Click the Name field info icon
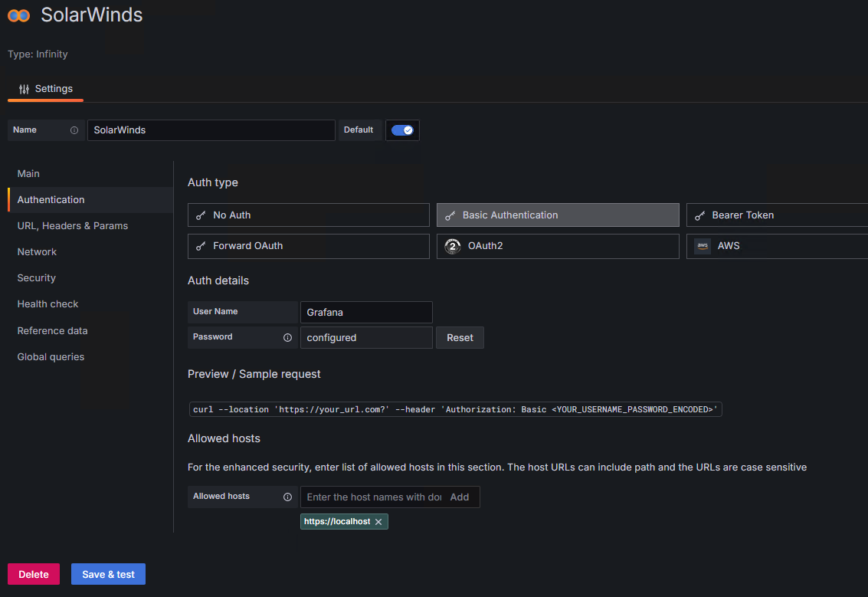 click(74, 130)
